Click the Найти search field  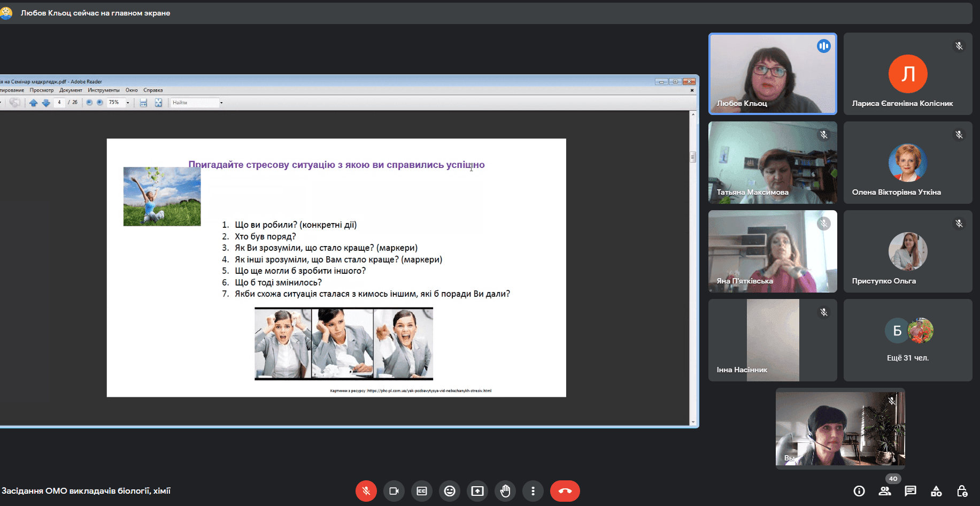195,103
